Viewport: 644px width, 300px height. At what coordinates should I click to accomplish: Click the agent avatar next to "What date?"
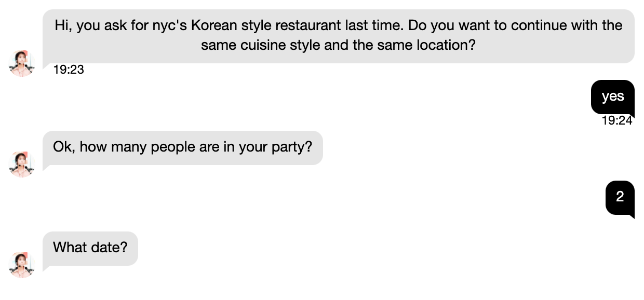21,265
